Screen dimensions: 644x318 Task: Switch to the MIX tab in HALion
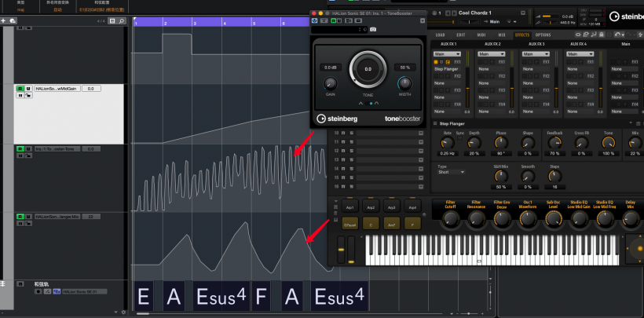coord(502,35)
